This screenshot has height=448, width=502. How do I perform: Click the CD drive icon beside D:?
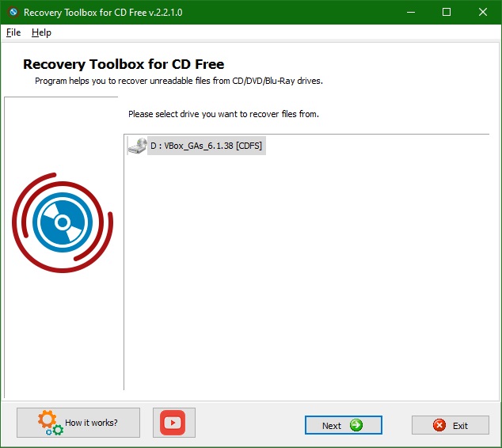click(x=137, y=146)
